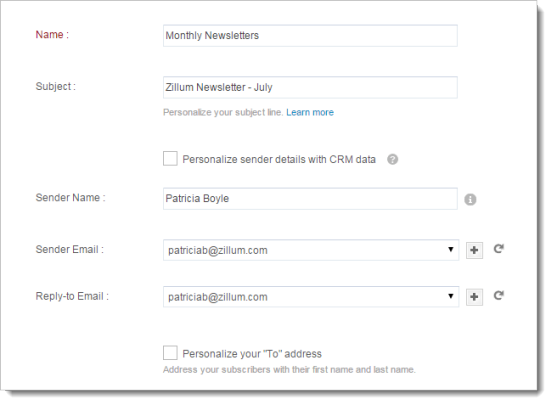Add a new Sender Email with plus icon
550x403 pixels.
(474, 250)
